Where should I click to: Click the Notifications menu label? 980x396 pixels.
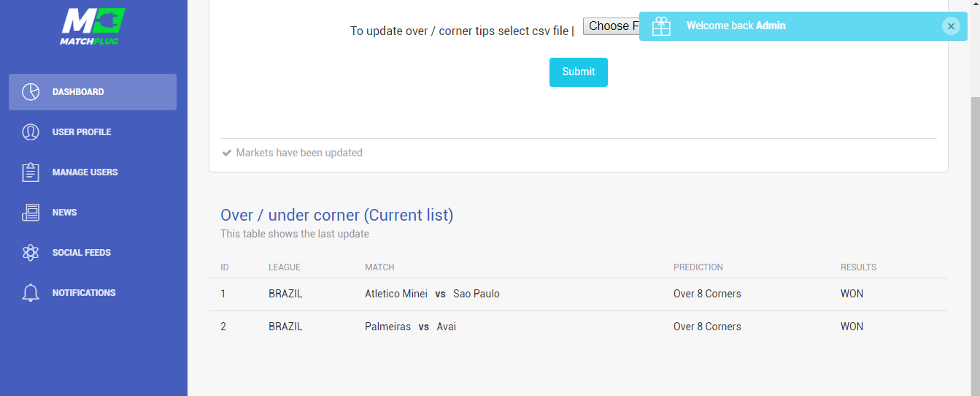tap(84, 293)
